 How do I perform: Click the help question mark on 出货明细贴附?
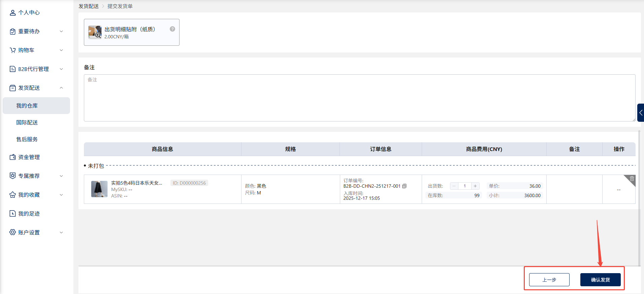[x=172, y=29]
